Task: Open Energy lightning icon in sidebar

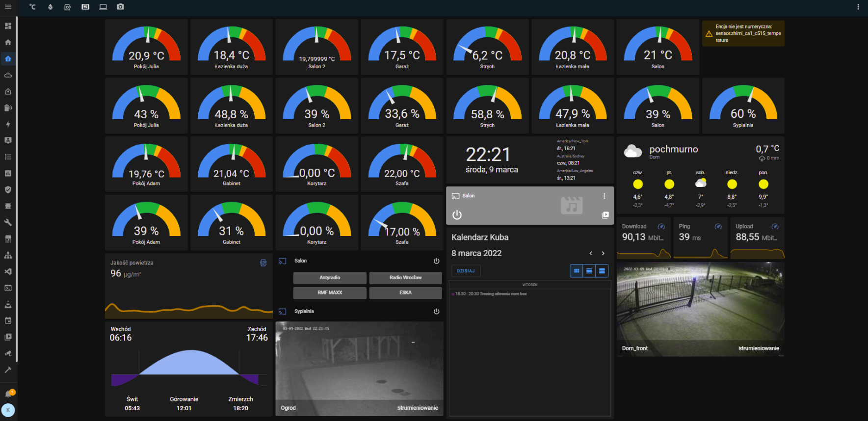Action: coord(8,124)
